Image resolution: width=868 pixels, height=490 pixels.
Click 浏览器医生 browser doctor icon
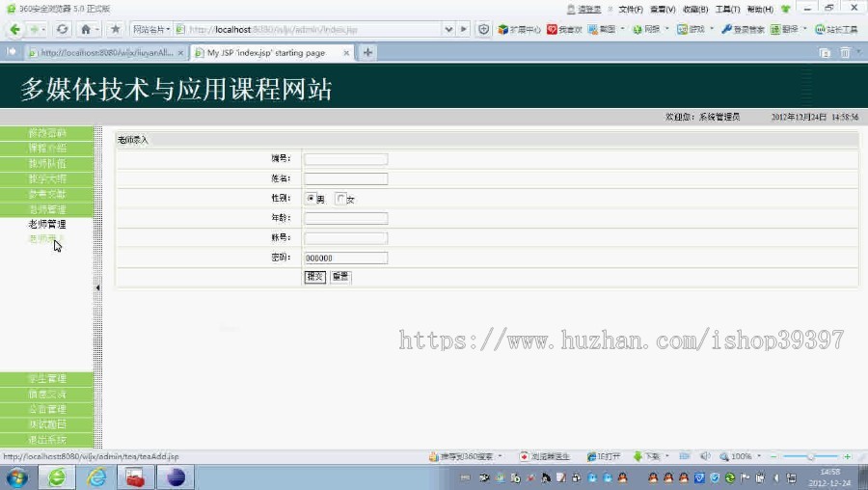pos(524,457)
